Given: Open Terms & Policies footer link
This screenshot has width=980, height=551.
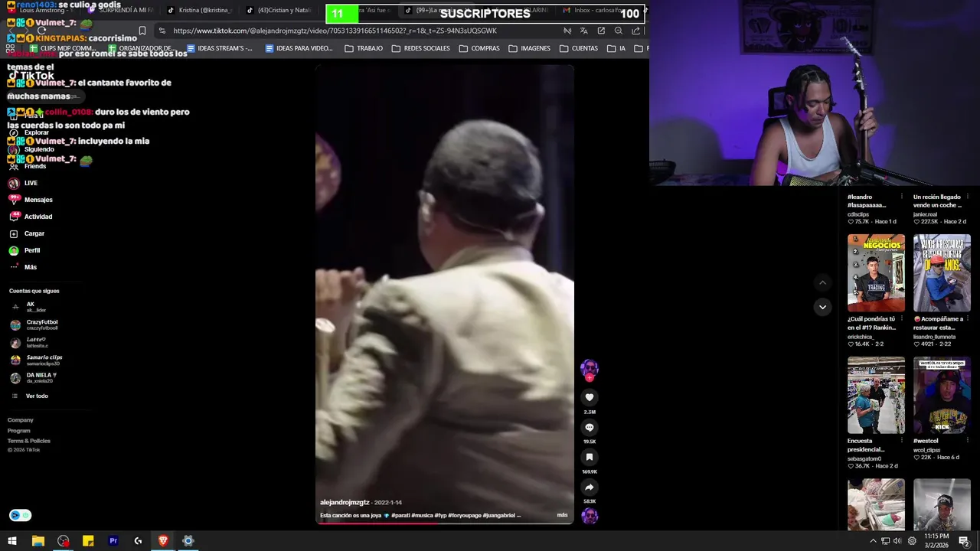Looking at the screenshot, I should click(x=29, y=441).
